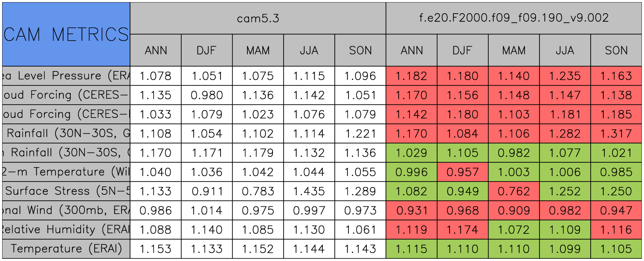Select the Relative Humidity row label

click(x=66, y=230)
